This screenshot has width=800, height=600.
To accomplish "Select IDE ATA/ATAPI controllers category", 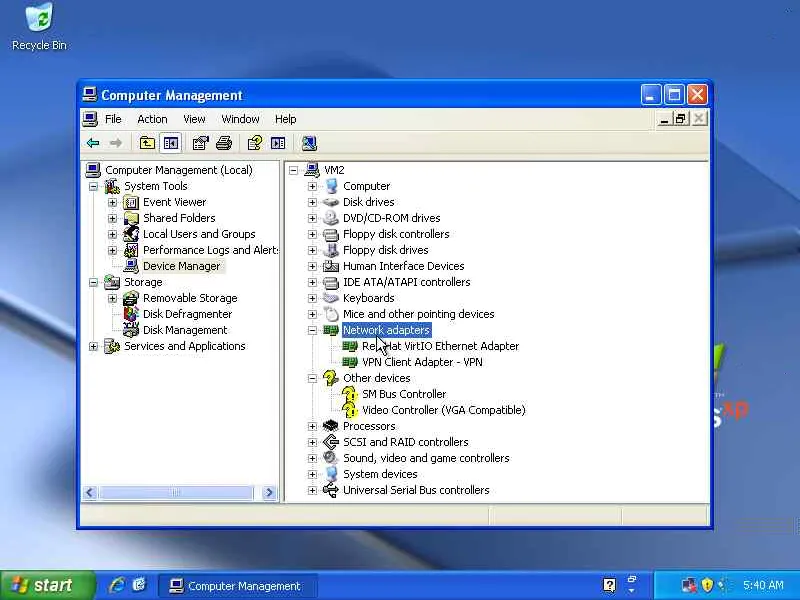I will pos(407,282).
